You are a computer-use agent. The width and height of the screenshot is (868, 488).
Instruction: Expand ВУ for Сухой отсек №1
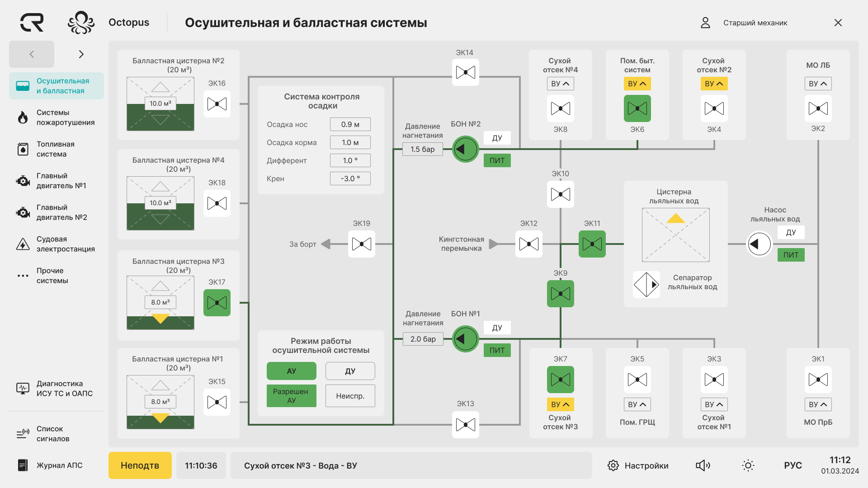(x=714, y=404)
